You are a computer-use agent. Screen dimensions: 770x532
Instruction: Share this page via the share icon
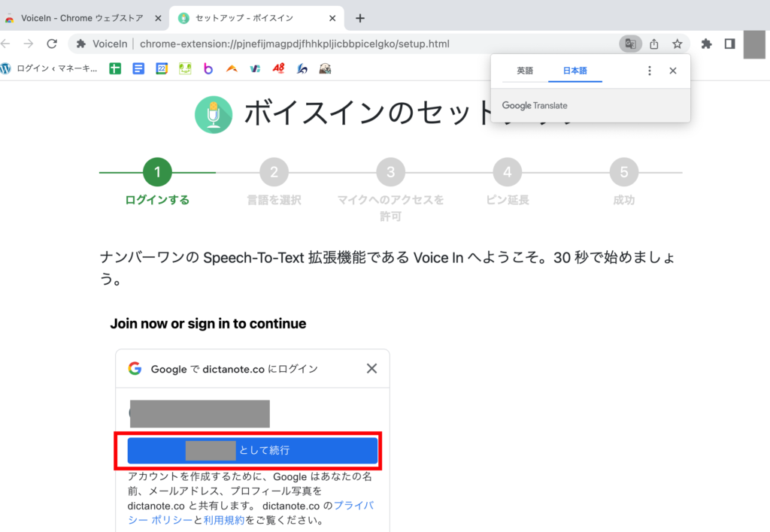654,44
